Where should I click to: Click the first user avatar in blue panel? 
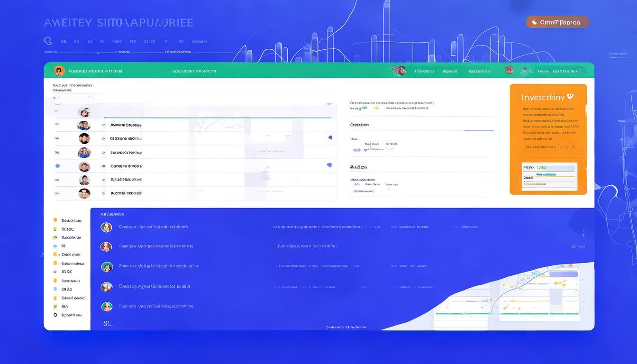[106, 227]
